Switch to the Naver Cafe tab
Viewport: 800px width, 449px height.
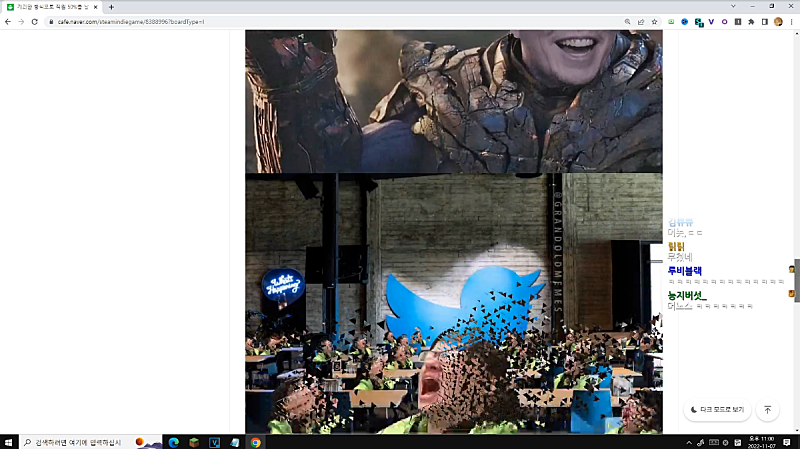pyautogui.click(x=52, y=7)
